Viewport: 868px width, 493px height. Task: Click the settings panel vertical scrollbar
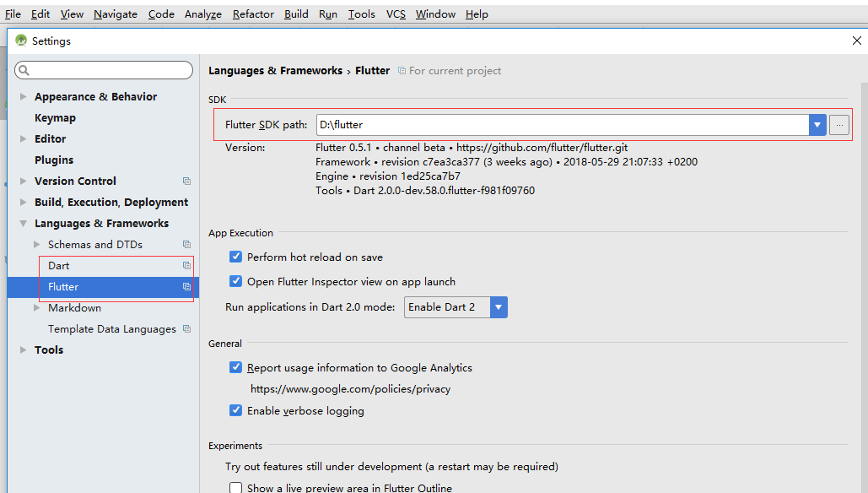point(864,288)
